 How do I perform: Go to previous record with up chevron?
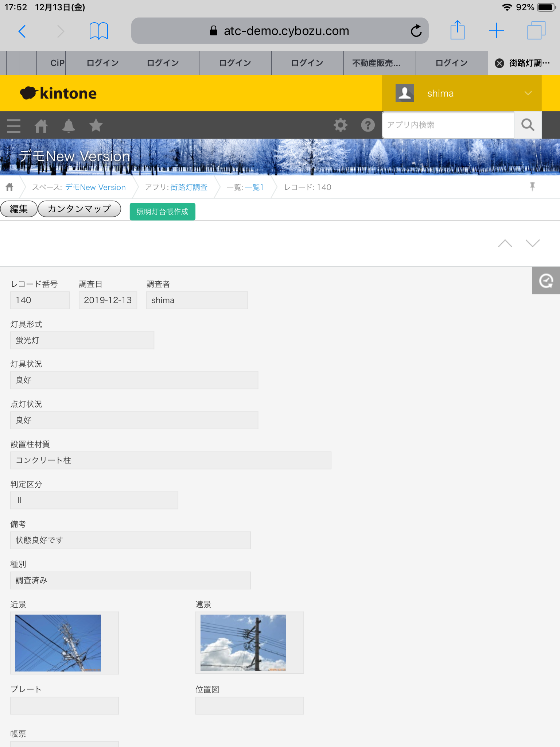[505, 243]
